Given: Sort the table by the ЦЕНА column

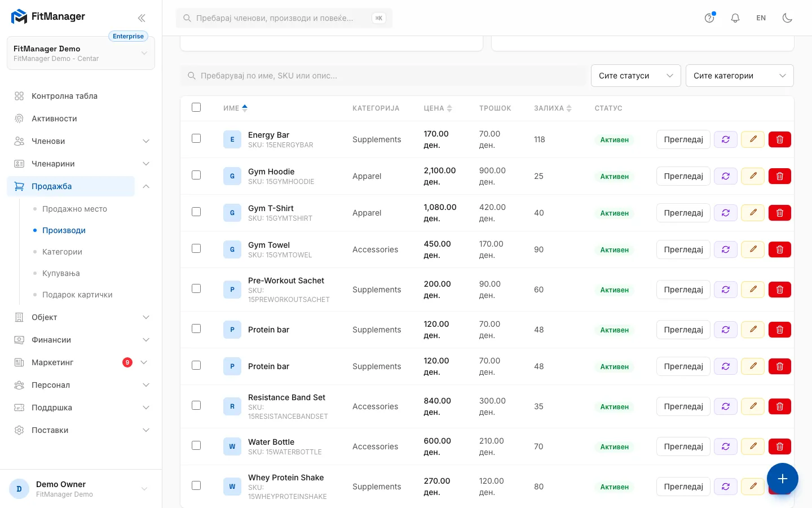Looking at the screenshot, I should click(x=438, y=108).
